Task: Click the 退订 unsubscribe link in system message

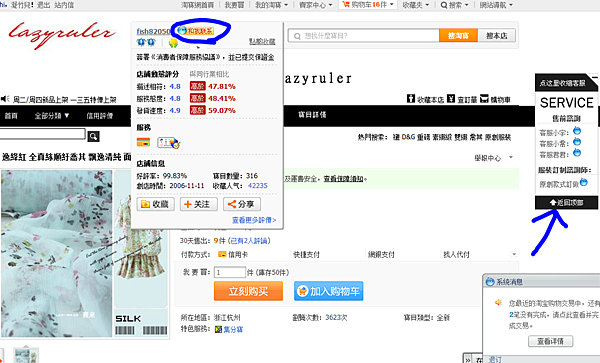Action: 495,360
